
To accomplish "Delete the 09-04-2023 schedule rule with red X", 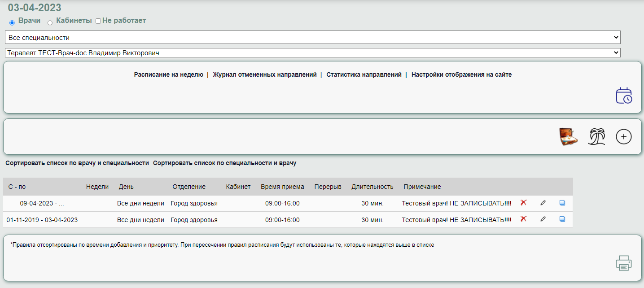I will [x=523, y=203].
